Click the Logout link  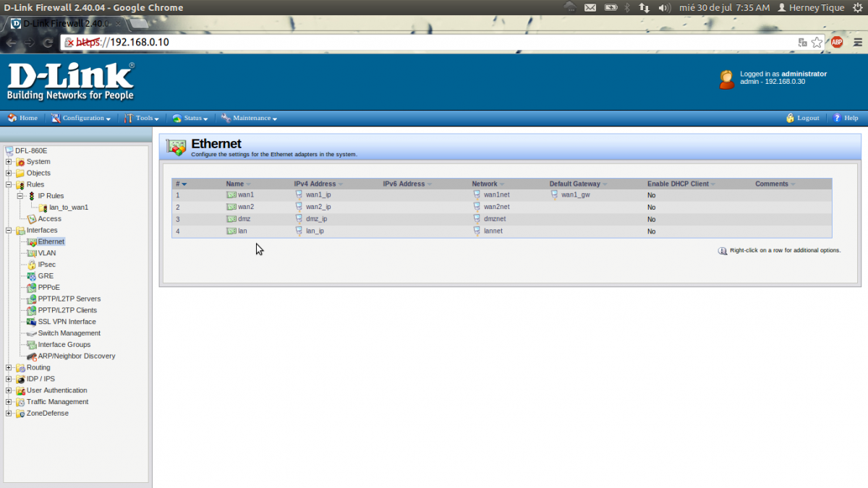[802, 118]
